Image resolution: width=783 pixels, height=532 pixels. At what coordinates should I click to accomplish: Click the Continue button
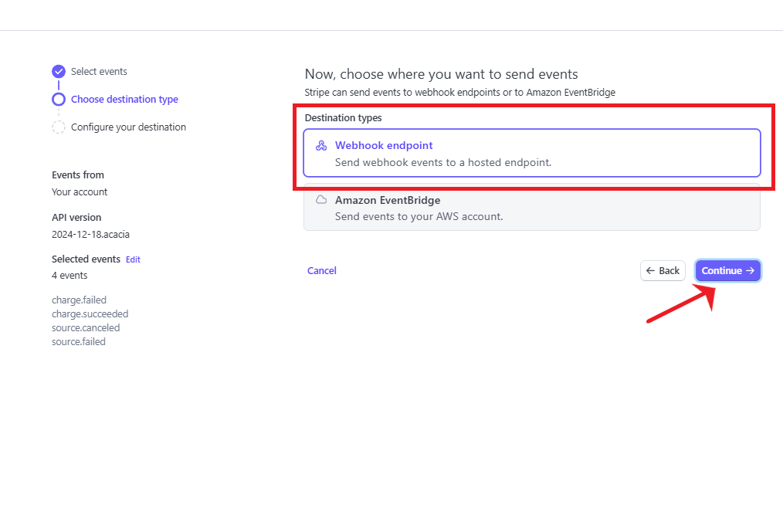pos(727,271)
